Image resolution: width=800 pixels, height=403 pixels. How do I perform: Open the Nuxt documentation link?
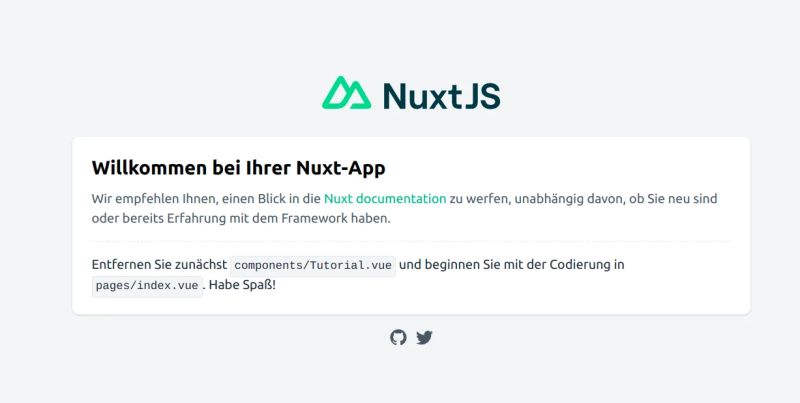[385, 198]
